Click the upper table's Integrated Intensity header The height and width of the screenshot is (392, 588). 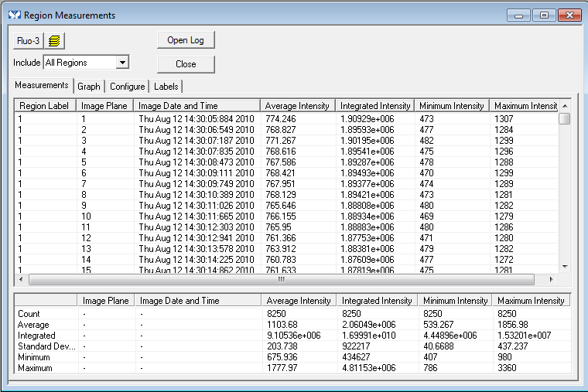pos(374,106)
